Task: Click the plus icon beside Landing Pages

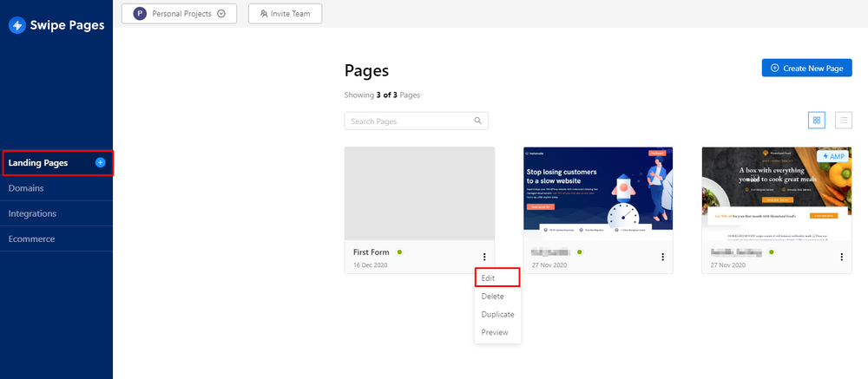Action: click(x=100, y=163)
